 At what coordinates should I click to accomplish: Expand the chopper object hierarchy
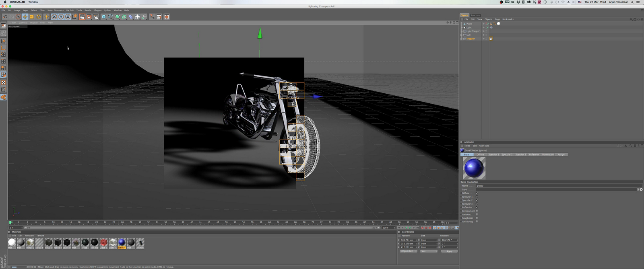[461, 39]
